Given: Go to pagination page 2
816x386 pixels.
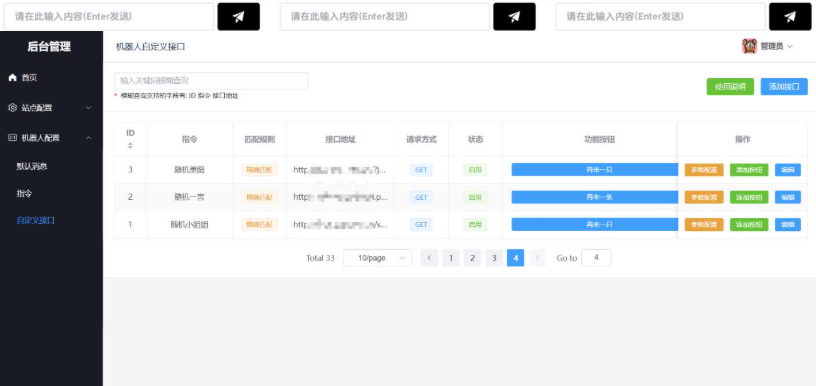Looking at the screenshot, I should click(x=472, y=258).
